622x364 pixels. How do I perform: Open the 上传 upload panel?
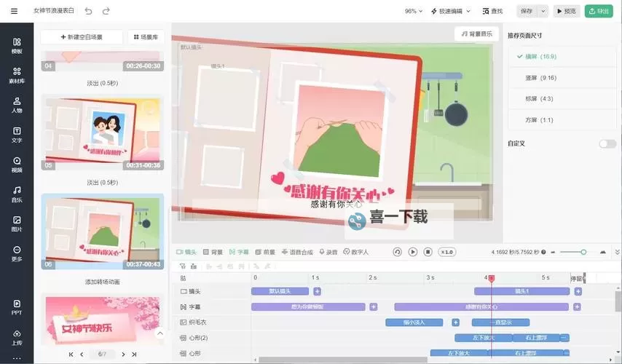17,338
